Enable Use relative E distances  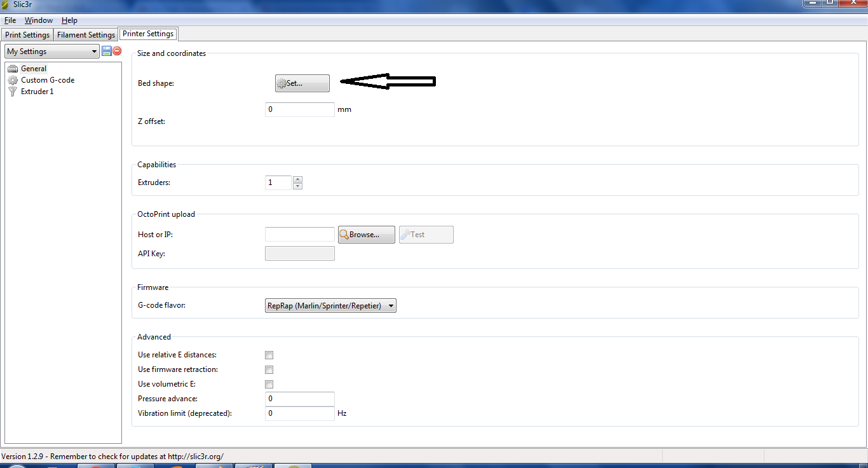[x=269, y=355]
